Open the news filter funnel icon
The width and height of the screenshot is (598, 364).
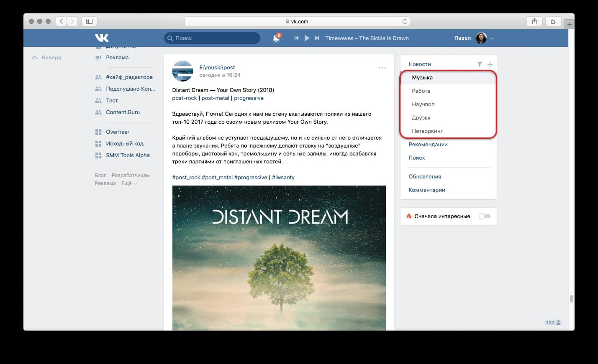pyautogui.click(x=480, y=64)
